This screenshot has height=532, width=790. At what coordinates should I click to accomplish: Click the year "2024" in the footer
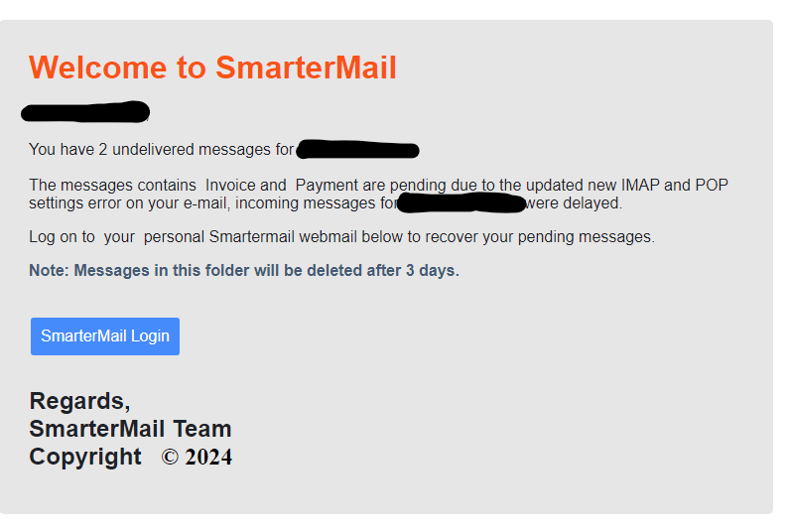click(208, 458)
